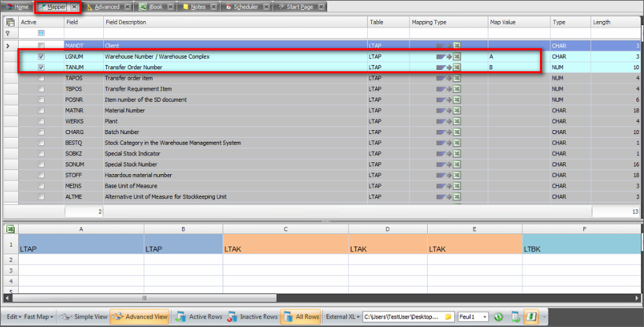Switch to Advanced View

(x=140, y=317)
